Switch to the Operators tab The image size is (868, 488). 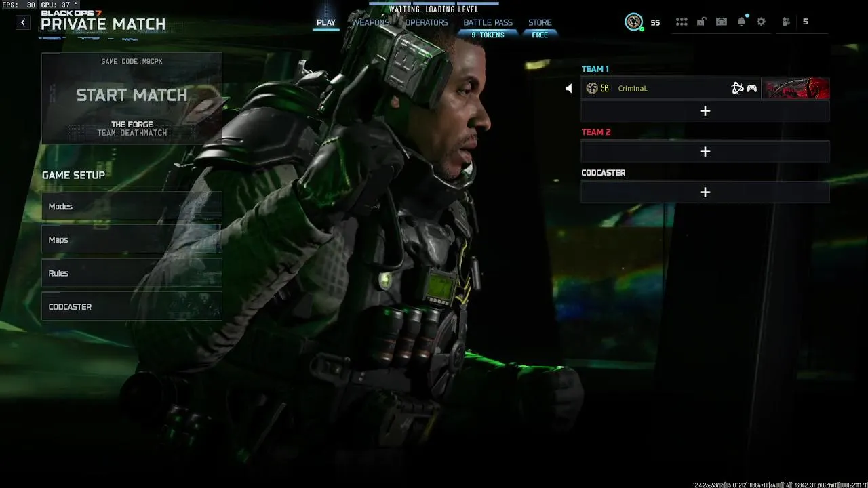coord(427,22)
